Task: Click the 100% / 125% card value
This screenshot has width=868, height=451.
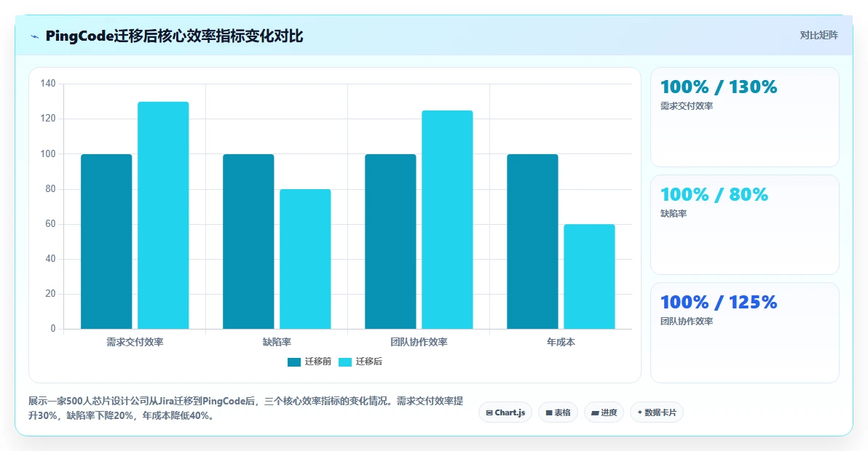Action: pos(719,303)
